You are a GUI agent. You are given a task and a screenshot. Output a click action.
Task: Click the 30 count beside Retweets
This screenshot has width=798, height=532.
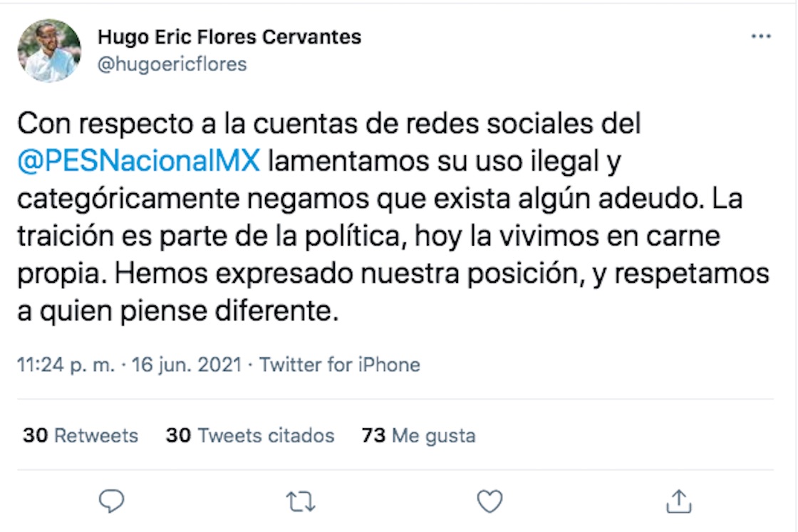[x=35, y=435]
